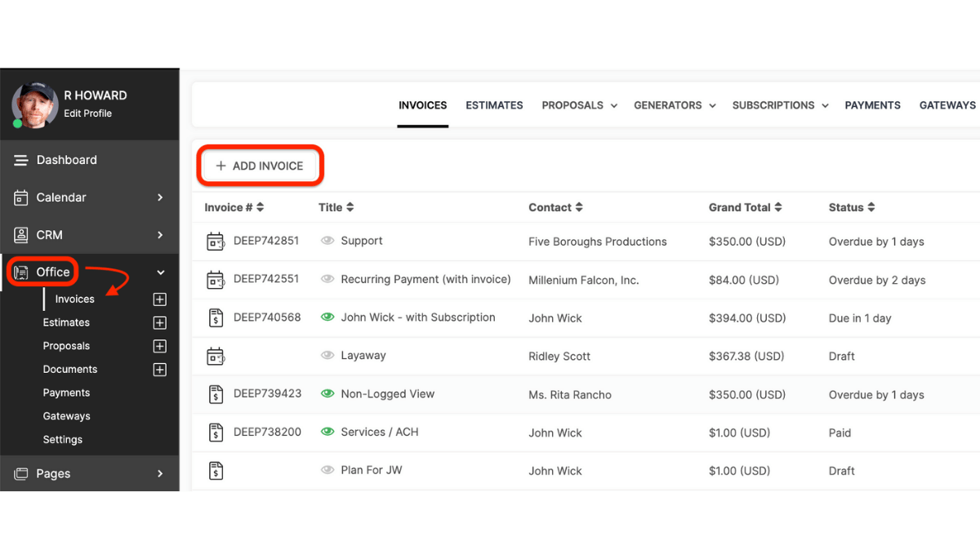Click the eye toggle for Non-Logged View
Viewport: 980px width, 559px height.
point(326,393)
